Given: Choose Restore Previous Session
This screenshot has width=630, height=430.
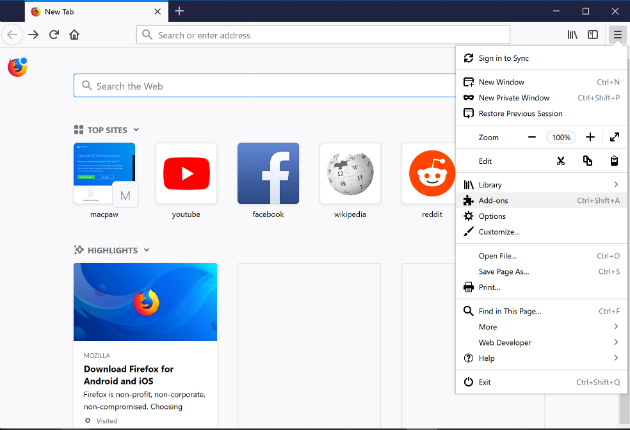Looking at the screenshot, I should [541, 113].
